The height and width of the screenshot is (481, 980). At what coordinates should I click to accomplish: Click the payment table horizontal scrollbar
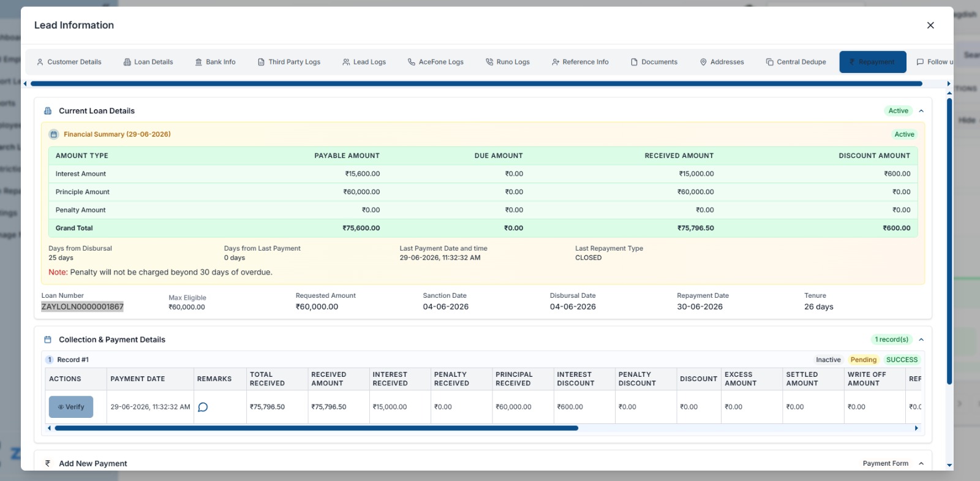coord(317,428)
